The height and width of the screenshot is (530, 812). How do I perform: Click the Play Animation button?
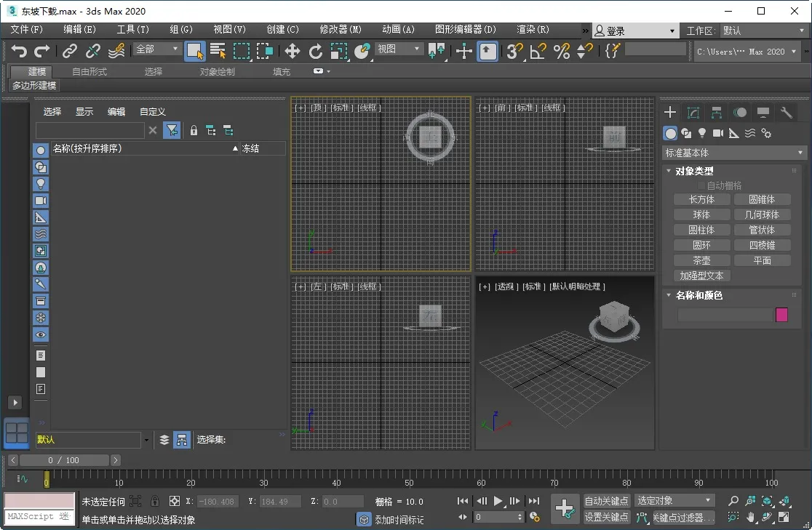pos(498,501)
